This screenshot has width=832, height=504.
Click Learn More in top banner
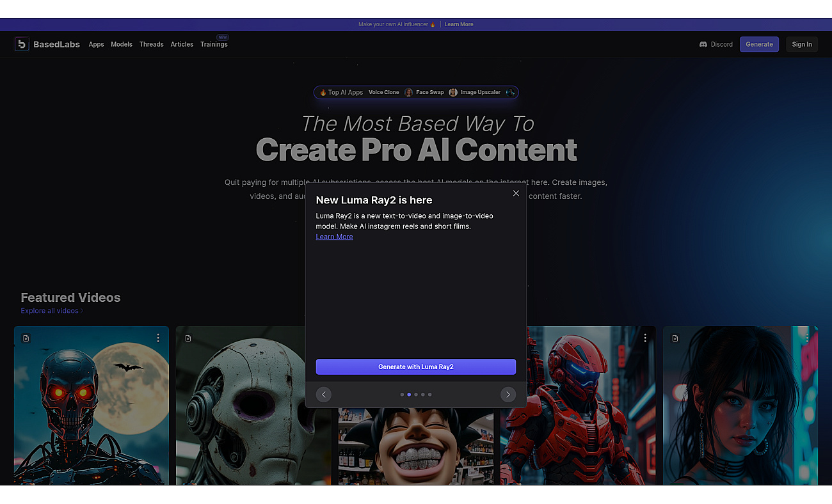click(459, 24)
